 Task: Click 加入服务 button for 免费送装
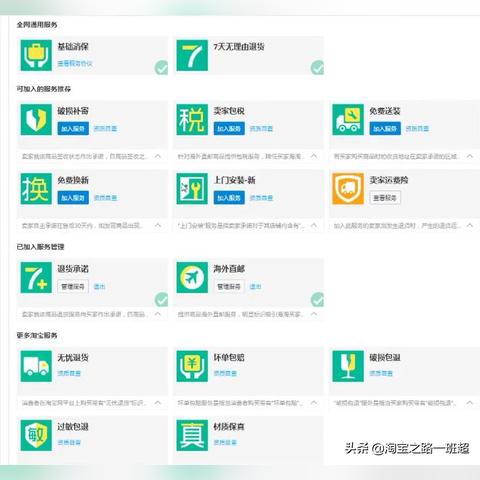385,129
